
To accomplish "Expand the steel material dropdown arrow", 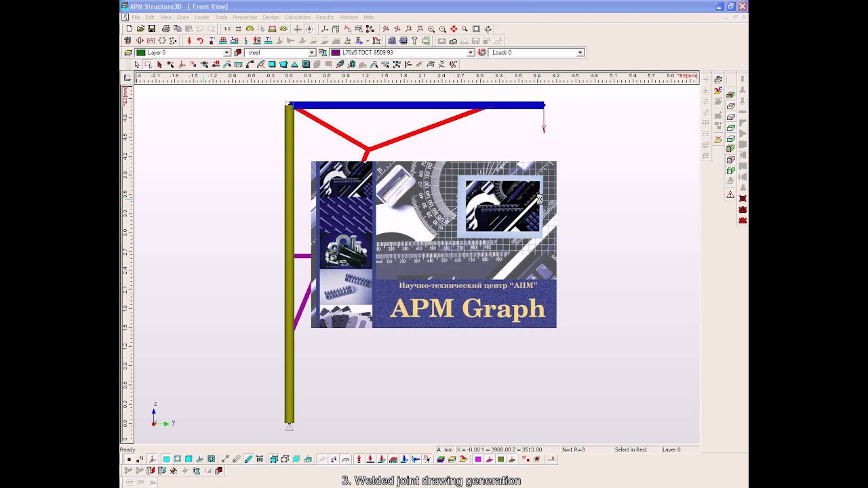I will pyautogui.click(x=312, y=52).
